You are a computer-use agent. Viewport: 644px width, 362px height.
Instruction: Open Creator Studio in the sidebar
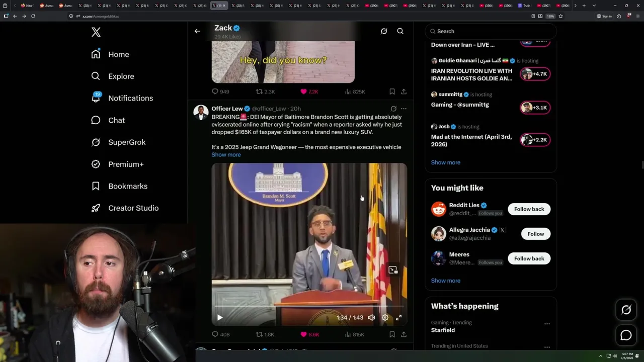point(125,208)
